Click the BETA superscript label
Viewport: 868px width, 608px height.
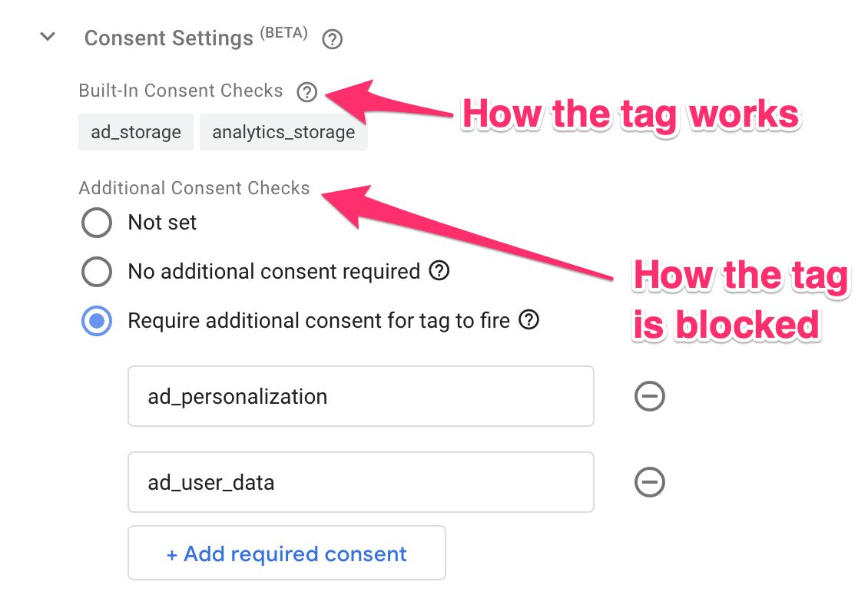point(284,33)
